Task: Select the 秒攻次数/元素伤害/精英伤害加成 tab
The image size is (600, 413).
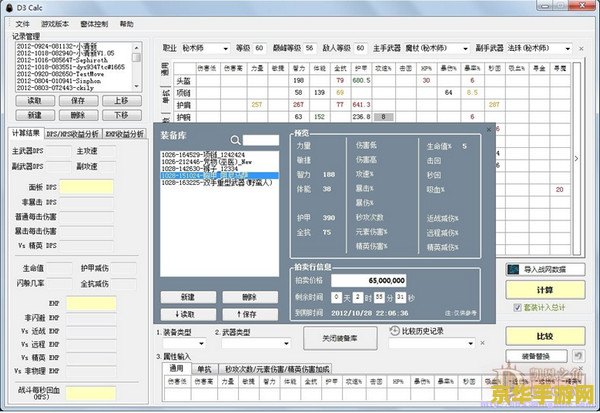Action: 277,369
